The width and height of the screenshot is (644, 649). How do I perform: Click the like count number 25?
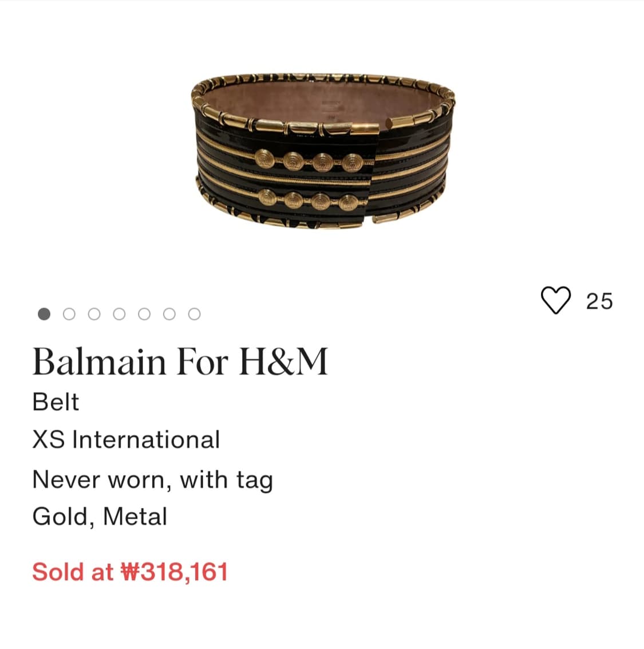point(599,301)
